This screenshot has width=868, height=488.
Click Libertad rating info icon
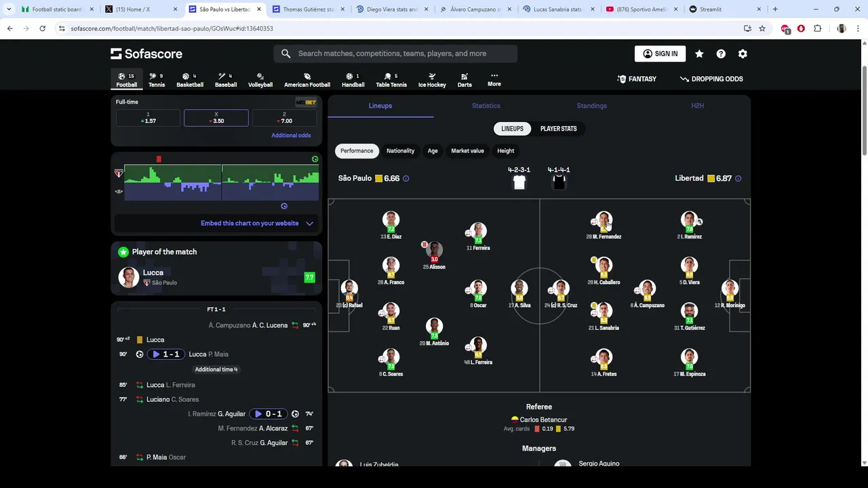pyautogui.click(x=738, y=178)
